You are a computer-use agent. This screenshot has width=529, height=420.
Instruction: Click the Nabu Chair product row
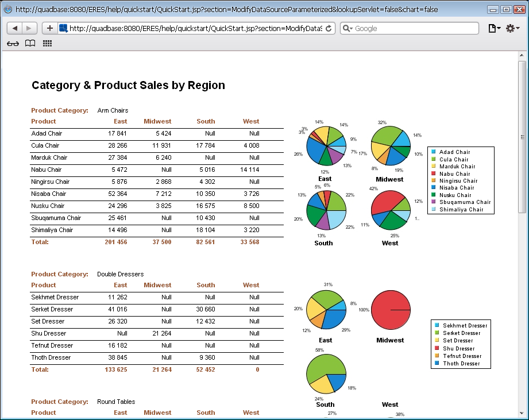point(157,169)
